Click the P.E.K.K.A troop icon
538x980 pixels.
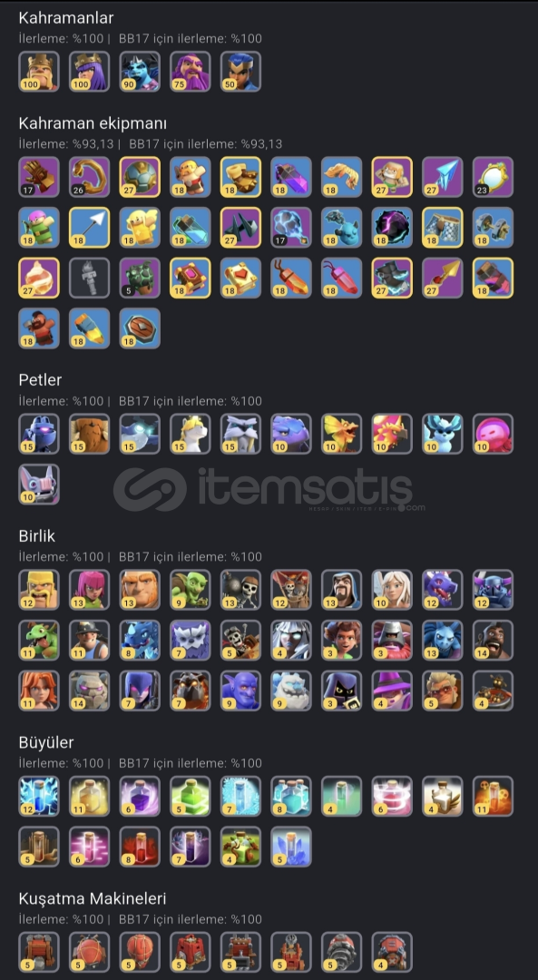(x=493, y=590)
